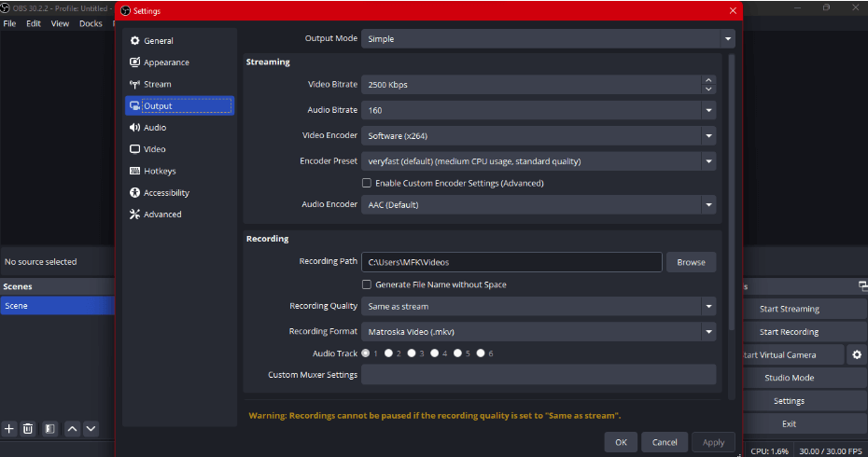Click the No source selected label
Screen dimensions: 868x457
click(x=40, y=262)
